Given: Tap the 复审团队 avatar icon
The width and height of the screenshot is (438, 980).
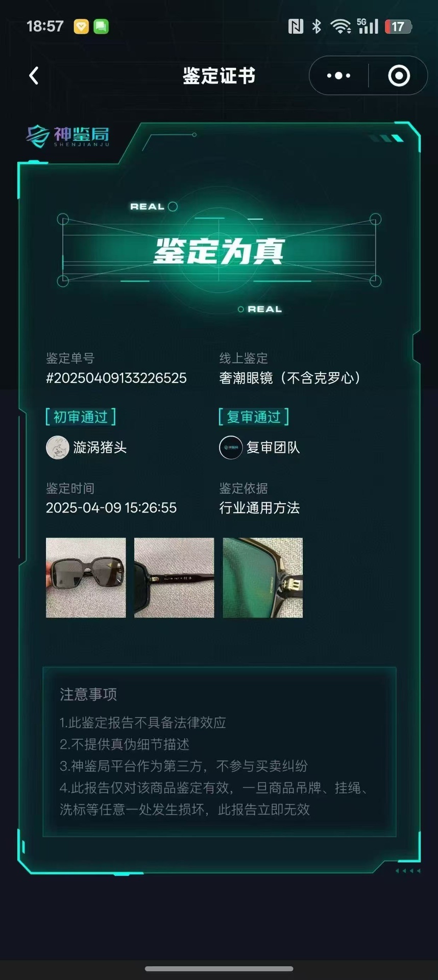Looking at the screenshot, I should point(231,448).
